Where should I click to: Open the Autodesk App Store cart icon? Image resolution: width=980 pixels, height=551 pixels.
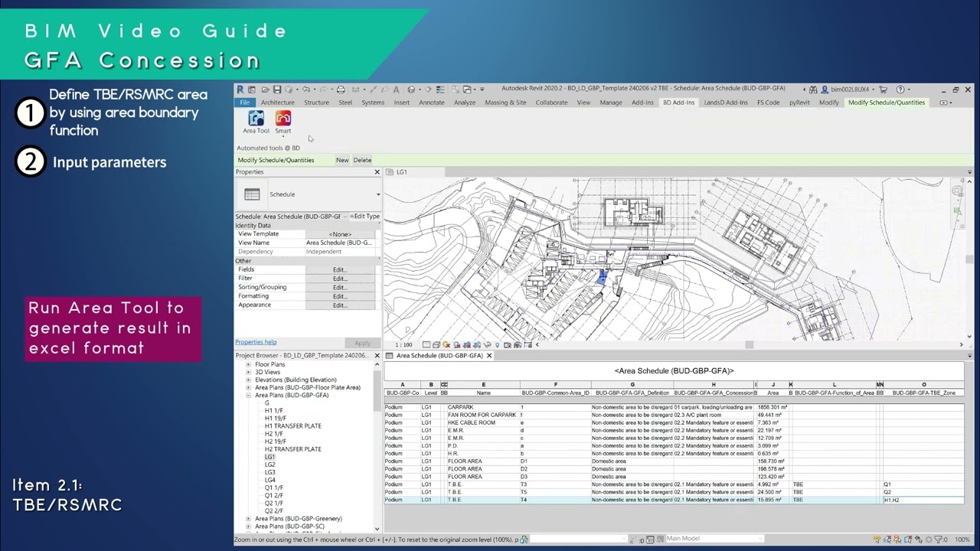(x=884, y=90)
